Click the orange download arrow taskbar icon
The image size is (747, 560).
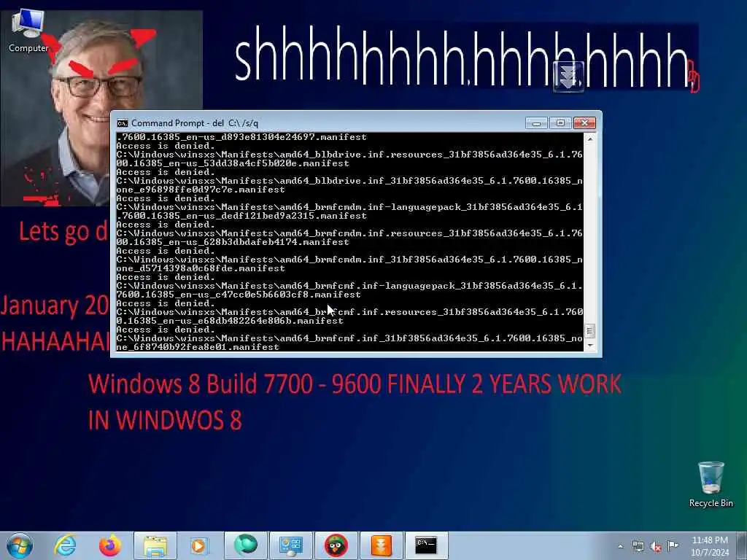click(x=381, y=545)
